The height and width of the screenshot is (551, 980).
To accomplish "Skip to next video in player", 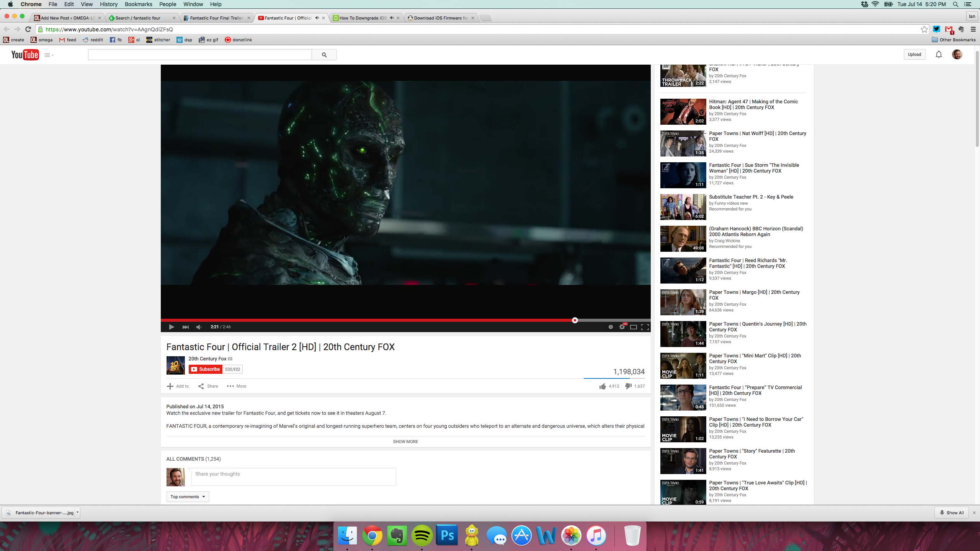I will [185, 327].
